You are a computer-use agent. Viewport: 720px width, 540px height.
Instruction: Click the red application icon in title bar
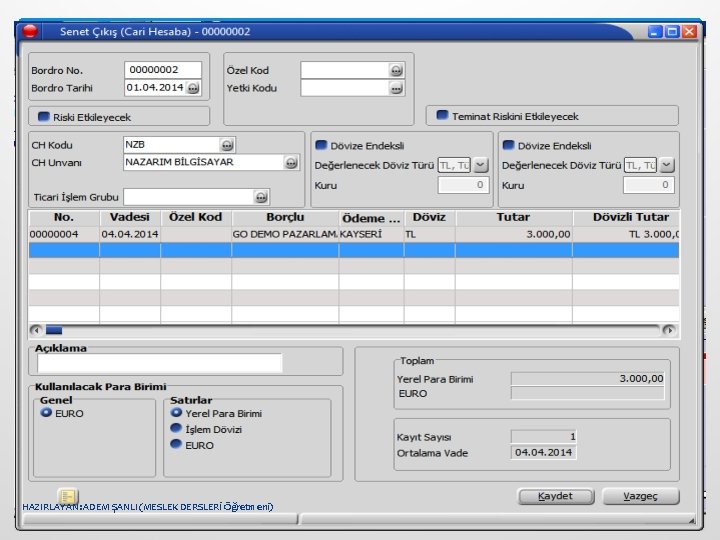point(30,31)
